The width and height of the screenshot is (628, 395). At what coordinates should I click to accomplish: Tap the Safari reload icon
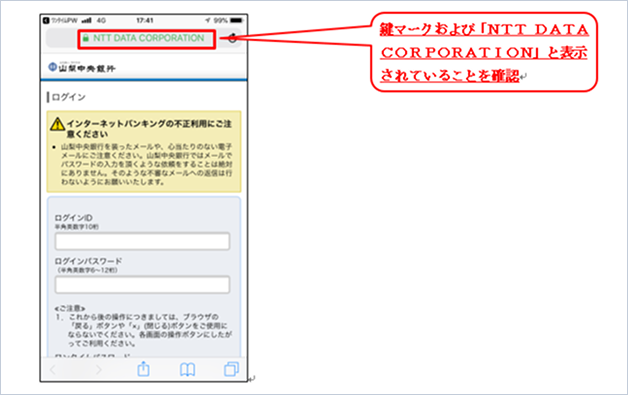[233, 38]
